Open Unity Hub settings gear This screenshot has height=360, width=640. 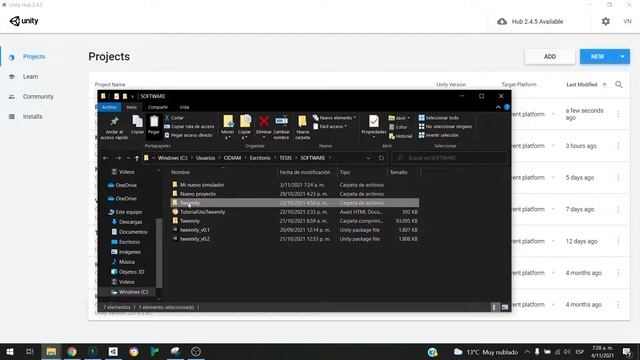click(606, 21)
